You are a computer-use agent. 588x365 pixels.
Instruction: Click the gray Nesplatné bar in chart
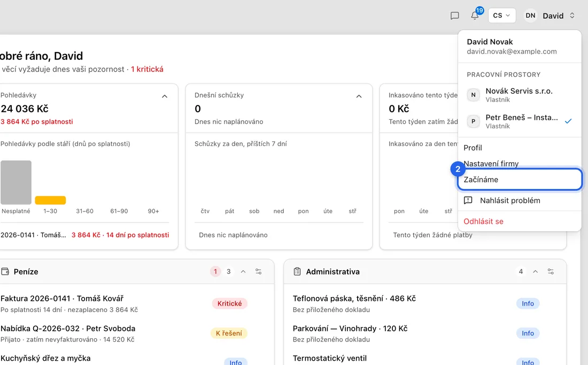(x=16, y=182)
